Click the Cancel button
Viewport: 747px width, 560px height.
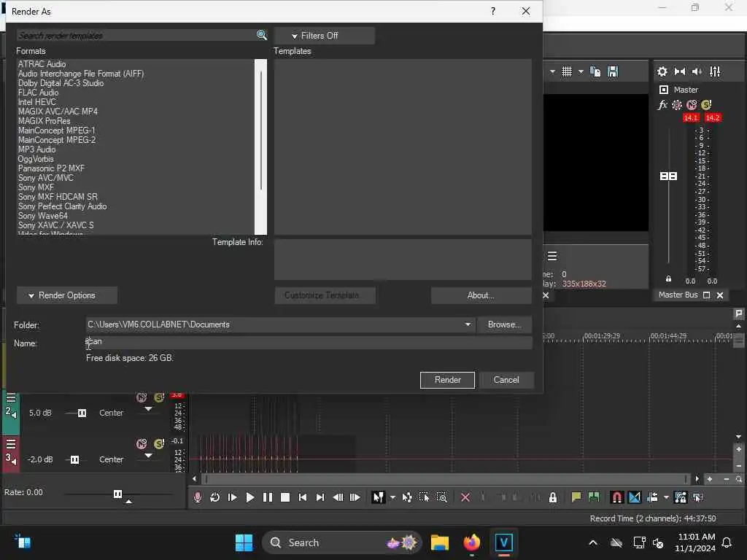click(x=506, y=380)
